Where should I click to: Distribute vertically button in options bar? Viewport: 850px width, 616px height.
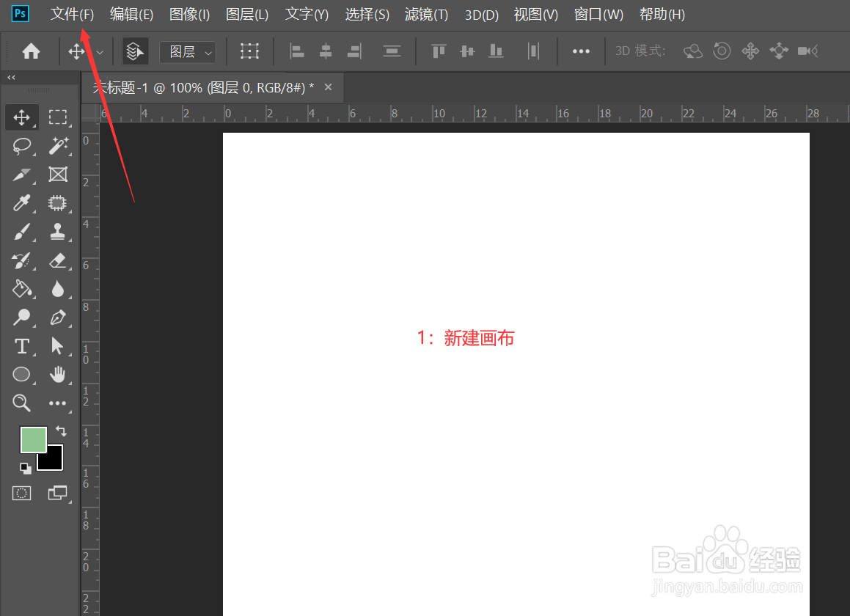392,51
